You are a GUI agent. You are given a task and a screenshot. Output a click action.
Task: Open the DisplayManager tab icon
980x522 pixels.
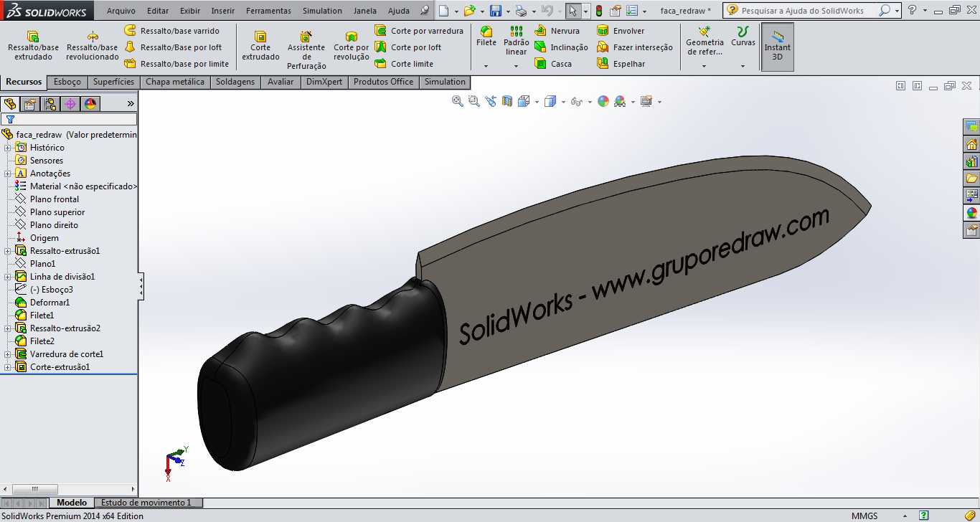[x=90, y=104]
